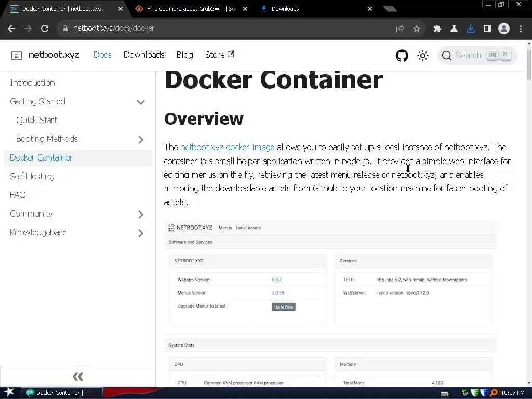Open Knowledgebase in the sidebar
532x399 pixels.
38,232
